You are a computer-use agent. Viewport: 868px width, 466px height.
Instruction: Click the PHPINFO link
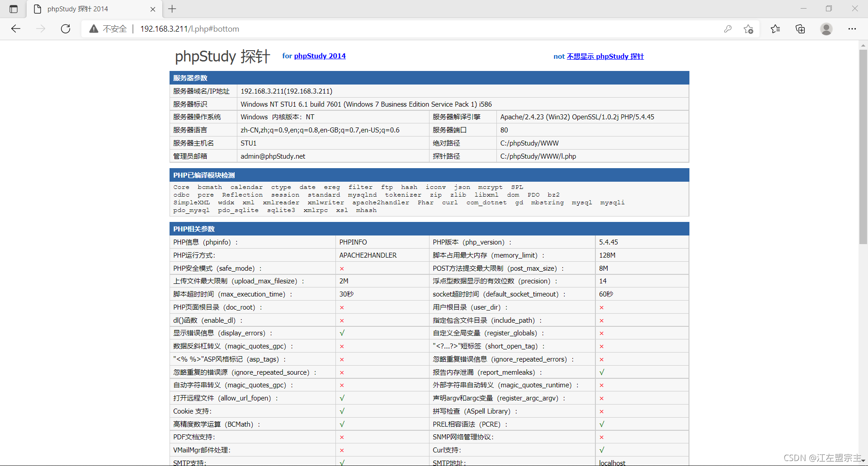click(x=353, y=242)
